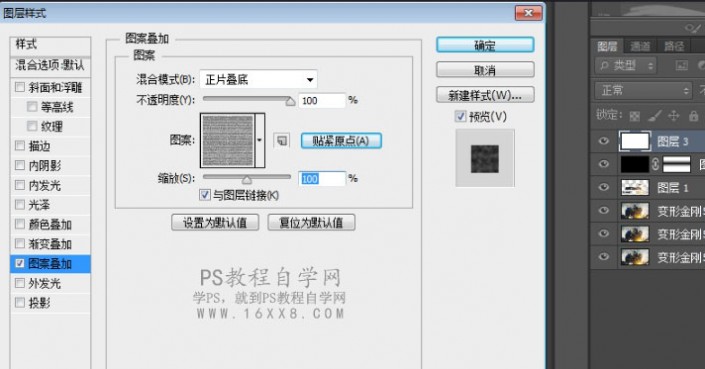
Task: Click link icon between black layer and mask
Action: click(655, 164)
